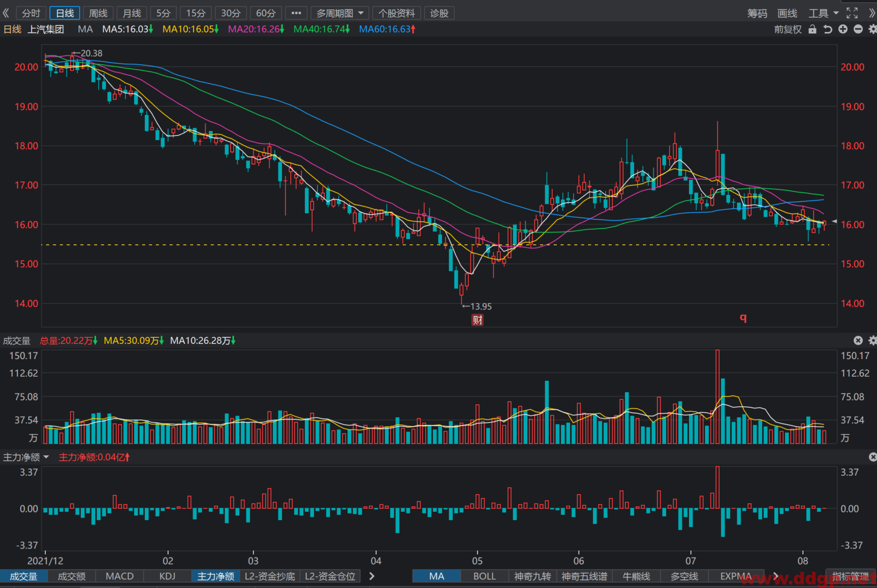This screenshot has width=877, height=588.
Task: Expand the 多周期图 dropdown
Action: pos(339,13)
